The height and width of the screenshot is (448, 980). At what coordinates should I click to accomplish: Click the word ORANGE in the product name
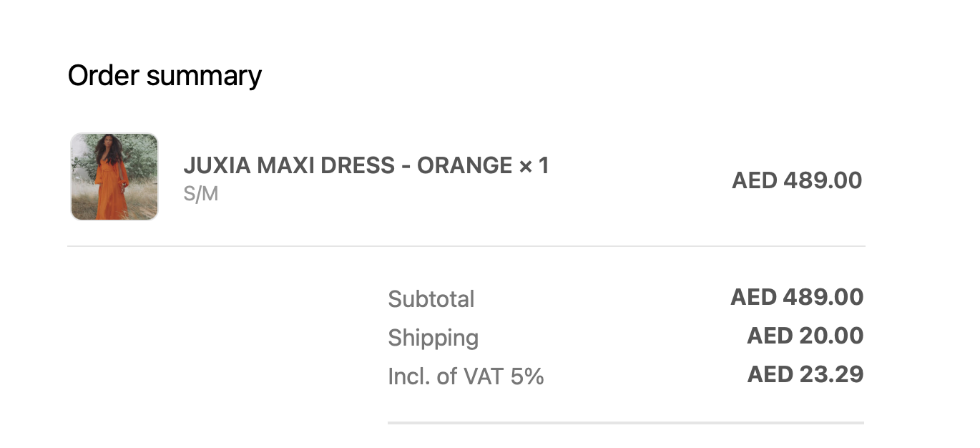click(464, 165)
